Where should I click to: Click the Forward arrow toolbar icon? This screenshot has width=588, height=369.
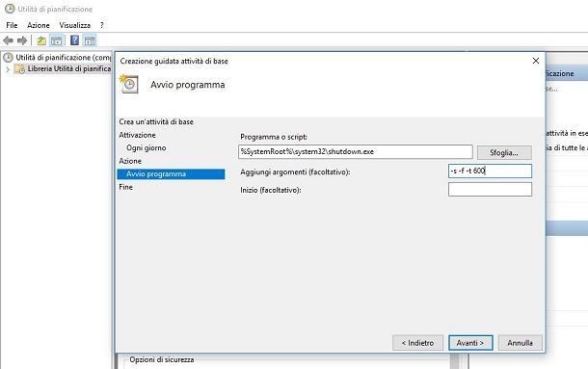tap(22, 40)
